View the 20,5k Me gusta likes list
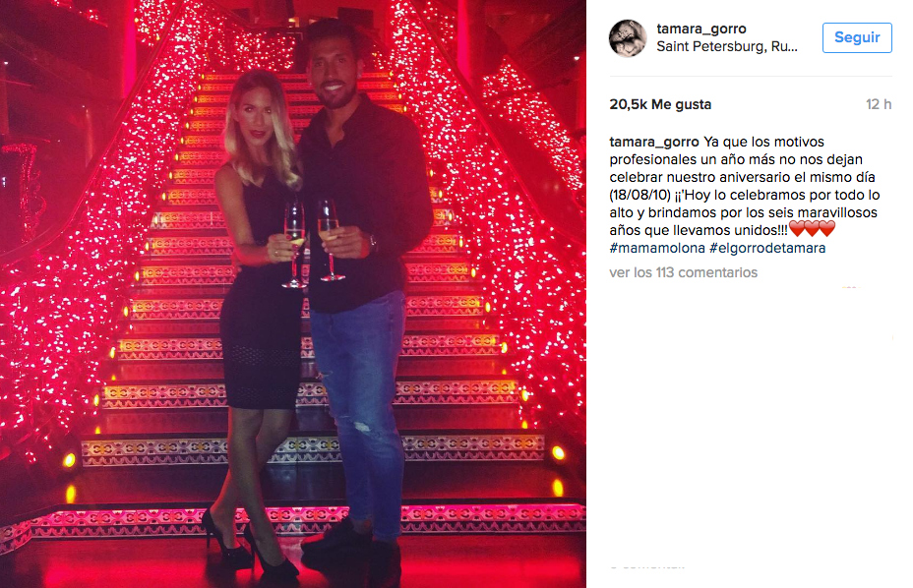This screenshot has width=913, height=588. [x=660, y=104]
